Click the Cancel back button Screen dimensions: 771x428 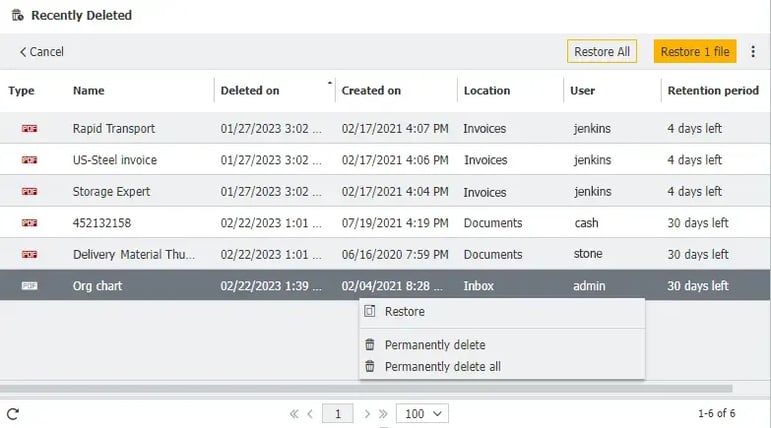click(42, 52)
